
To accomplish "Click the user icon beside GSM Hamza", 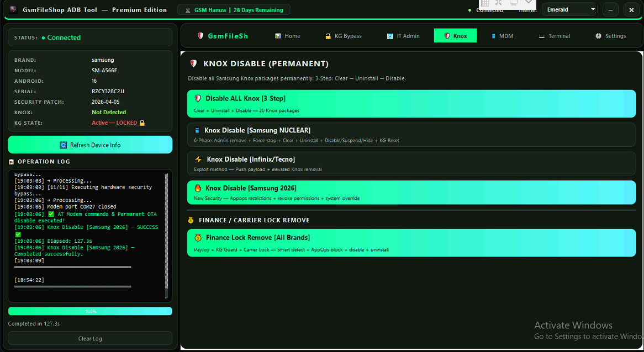I will point(188,10).
